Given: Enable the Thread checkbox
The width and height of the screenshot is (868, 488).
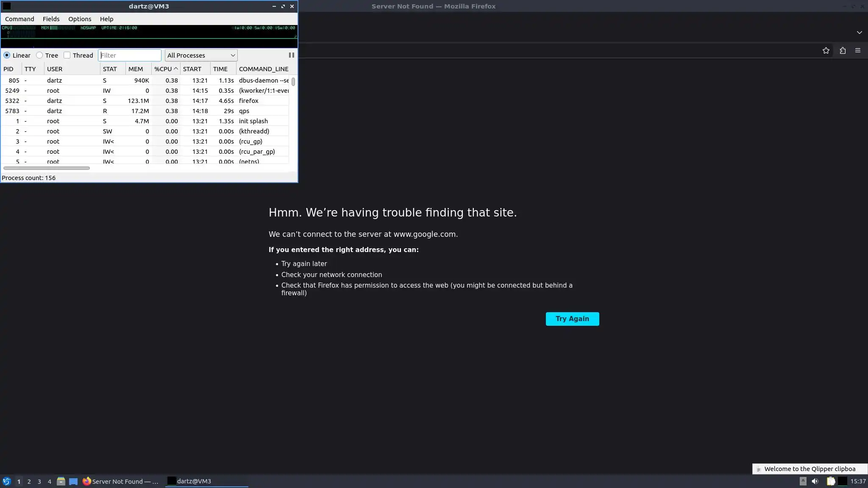Looking at the screenshot, I should point(67,55).
